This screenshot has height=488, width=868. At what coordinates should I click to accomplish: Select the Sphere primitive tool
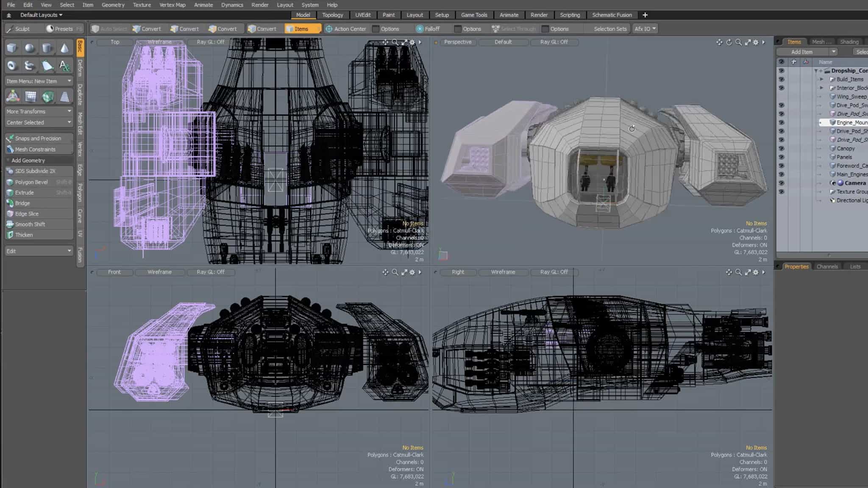pyautogui.click(x=29, y=48)
